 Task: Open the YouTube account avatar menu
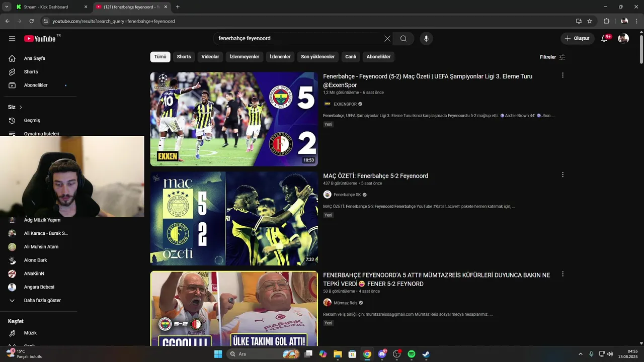(623, 39)
